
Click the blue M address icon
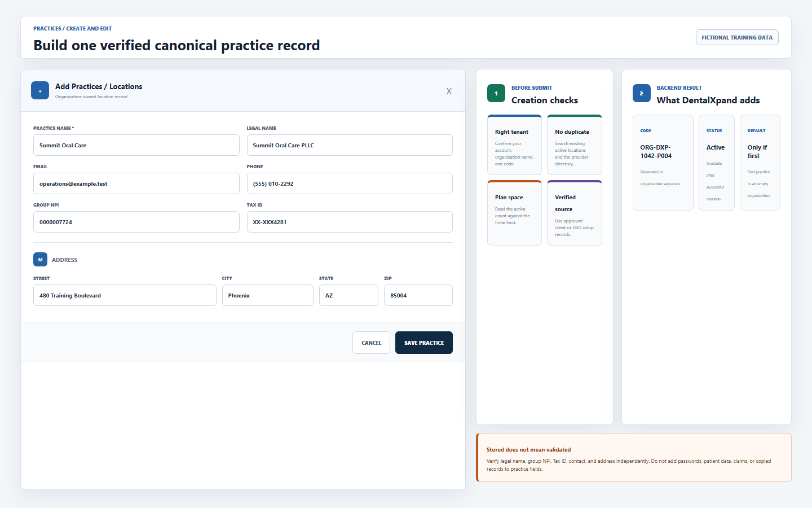(x=41, y=260)
